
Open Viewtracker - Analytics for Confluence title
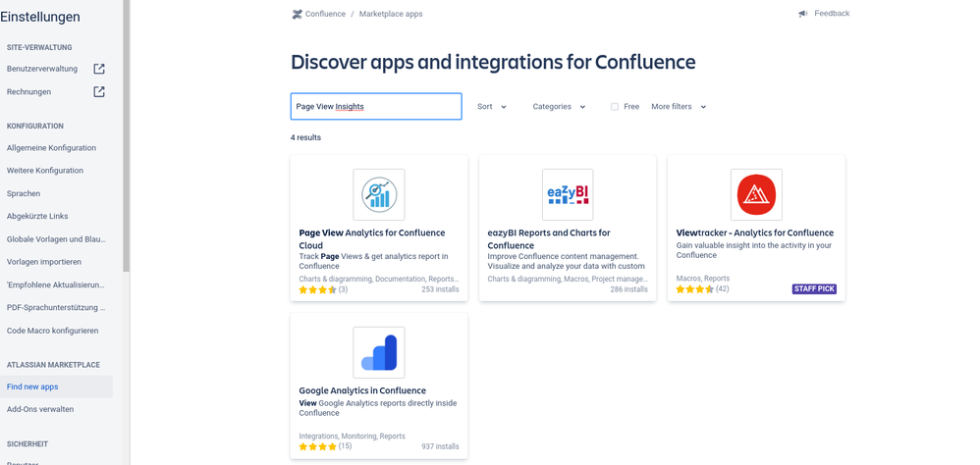755,232
